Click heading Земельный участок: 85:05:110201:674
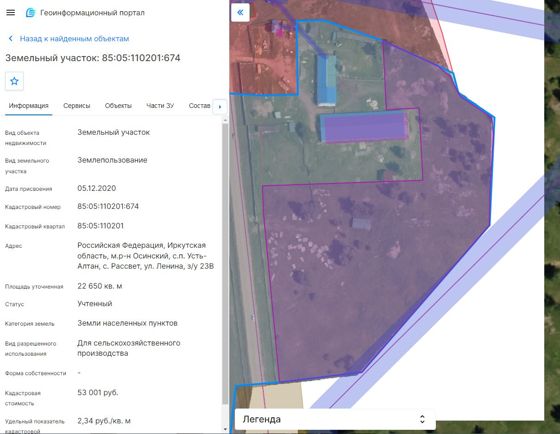The height and width of the screenshot is (434, 560). (93, 58)
